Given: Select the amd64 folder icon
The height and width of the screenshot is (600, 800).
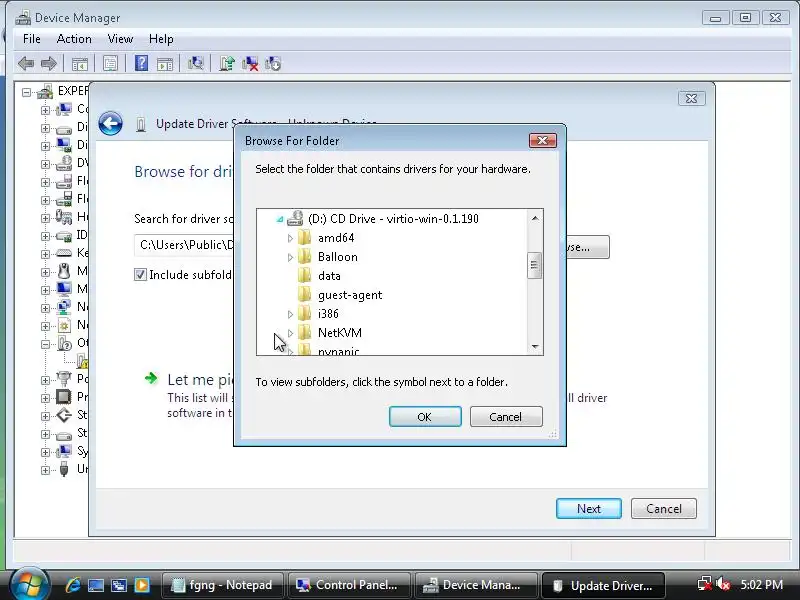Looking at the screenshot, I should (305, 238).
